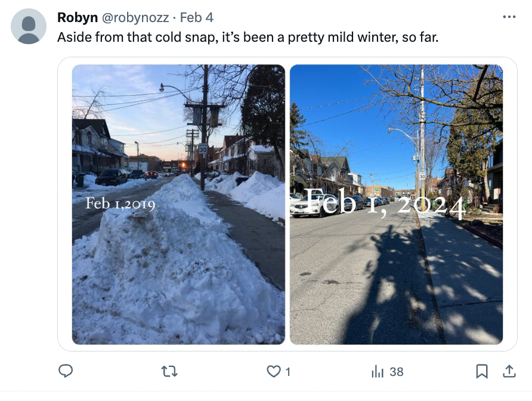The width and height of the screenshot is (532, 401).
Task: Visit the @robynozz handle profile
Action: (x=135, y=17)
